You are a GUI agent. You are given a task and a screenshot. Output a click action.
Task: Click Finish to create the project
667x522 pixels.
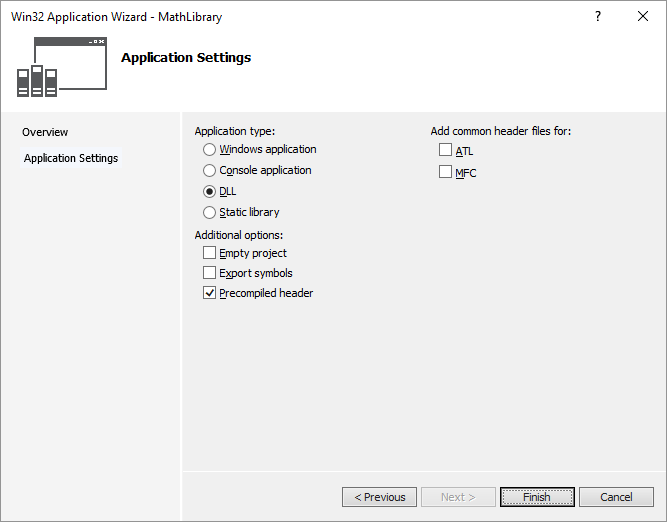click(x=537, y=497)
